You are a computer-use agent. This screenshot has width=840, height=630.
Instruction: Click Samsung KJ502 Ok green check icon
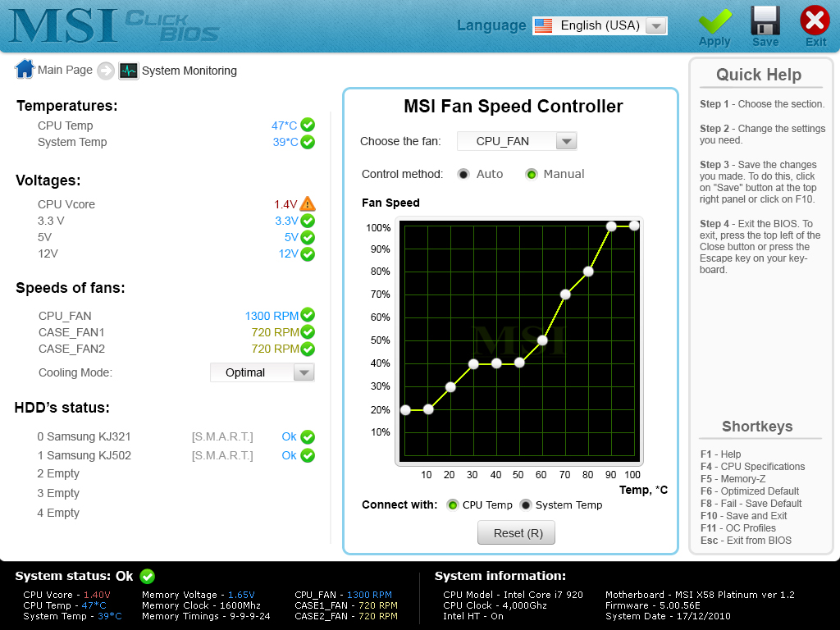pyautogui.click(x=308, y=455)
